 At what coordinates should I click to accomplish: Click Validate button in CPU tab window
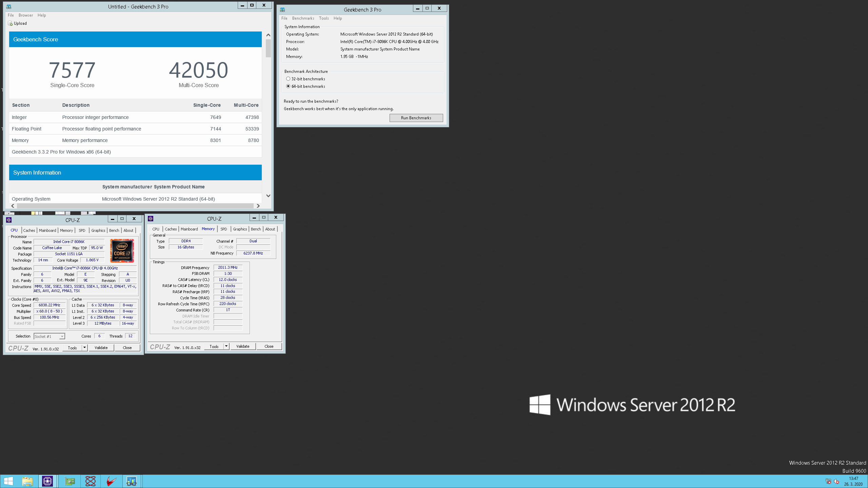point(101,348)
